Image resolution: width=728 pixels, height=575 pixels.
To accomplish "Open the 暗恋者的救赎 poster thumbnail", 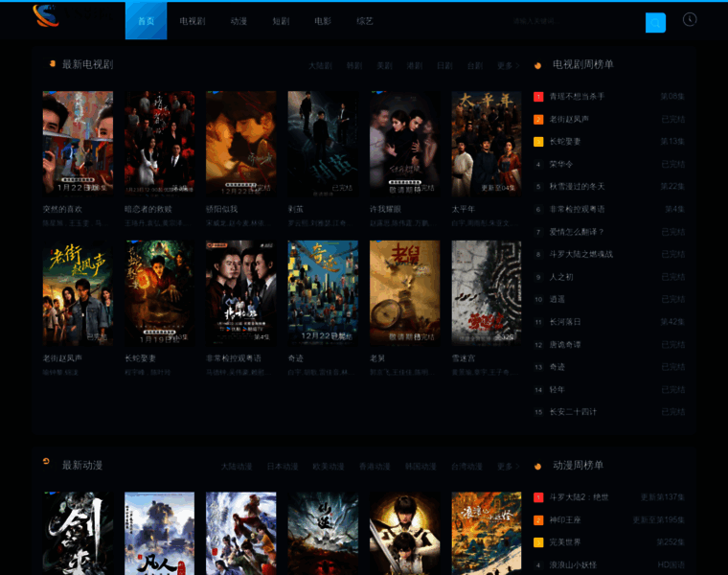I will click(159, 143).
